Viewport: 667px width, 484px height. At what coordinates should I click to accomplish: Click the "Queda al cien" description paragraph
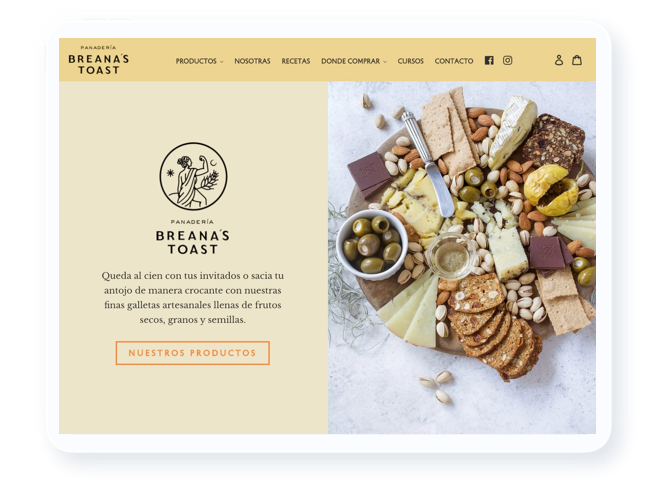point(193,298)
